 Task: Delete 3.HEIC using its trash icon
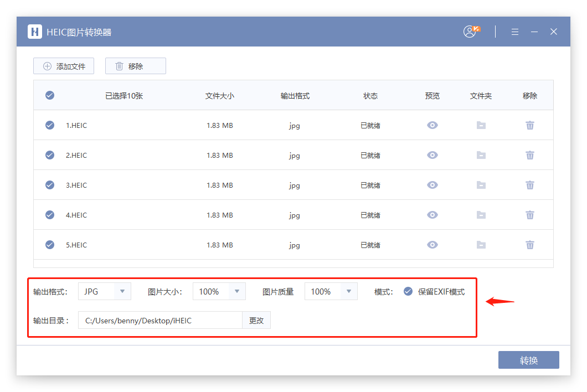(x=530, y=185)
